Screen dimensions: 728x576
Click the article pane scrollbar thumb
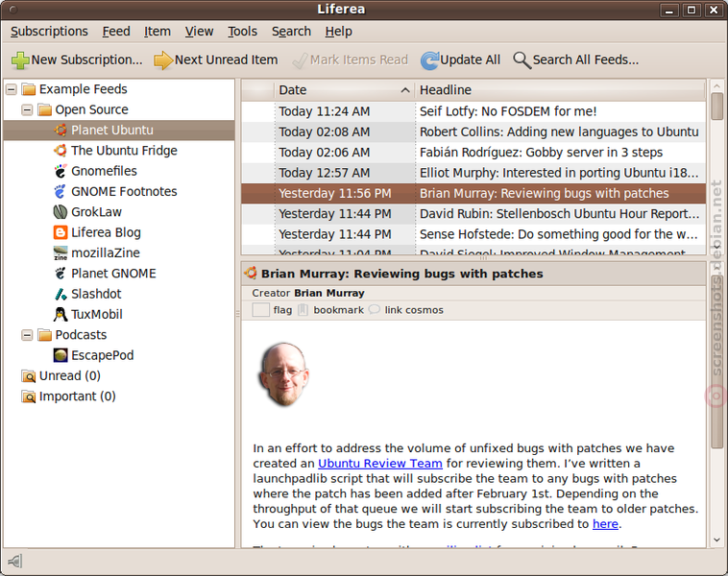(x=716, y=362)
